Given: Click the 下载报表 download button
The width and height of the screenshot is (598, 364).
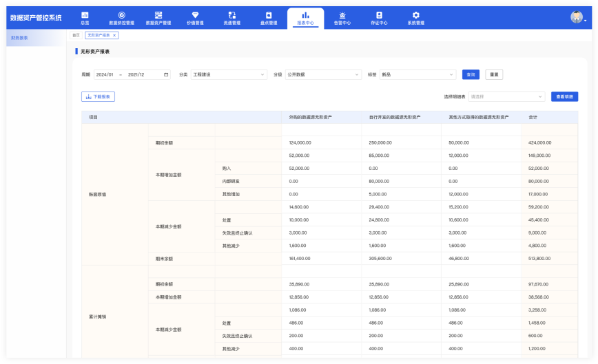Looking at the screenshot, I should [x=98, y=97].
